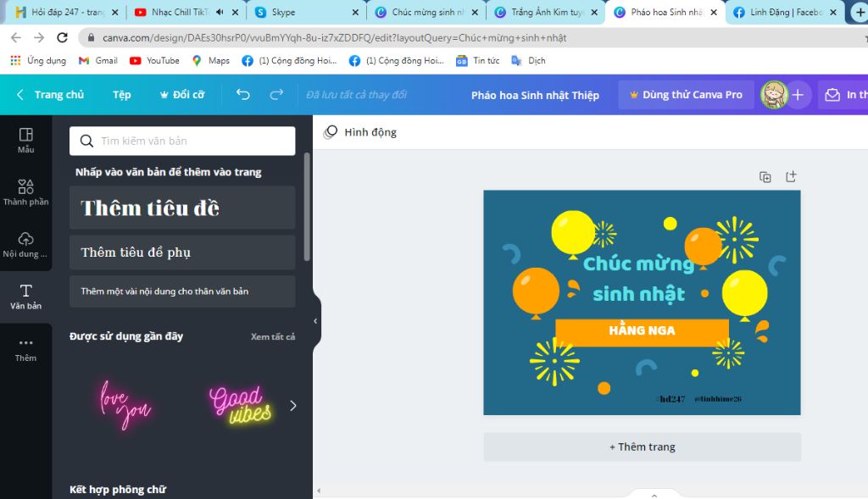Click the canva.com address bar
The height and width of the screenshot is (499, 868).
[x=473, y=37]
